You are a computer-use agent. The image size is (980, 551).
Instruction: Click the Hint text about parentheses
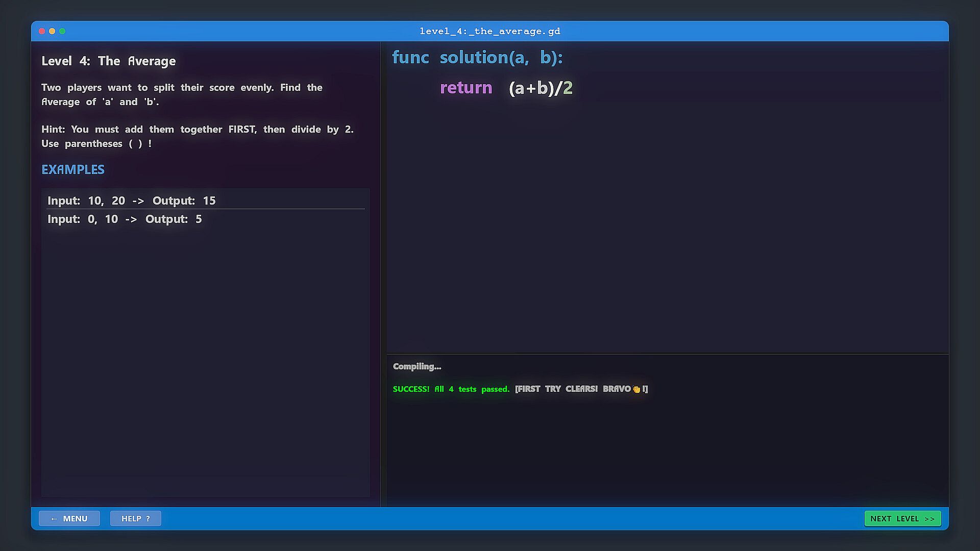[x=197, y=136]
